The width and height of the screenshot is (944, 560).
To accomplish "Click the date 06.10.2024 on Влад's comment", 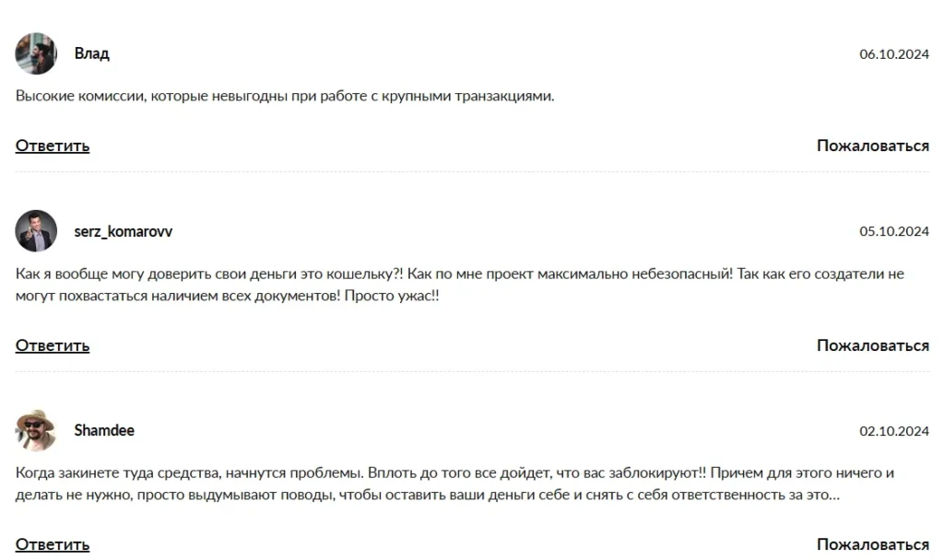I will pyautogui.click(x=893, y=52).
